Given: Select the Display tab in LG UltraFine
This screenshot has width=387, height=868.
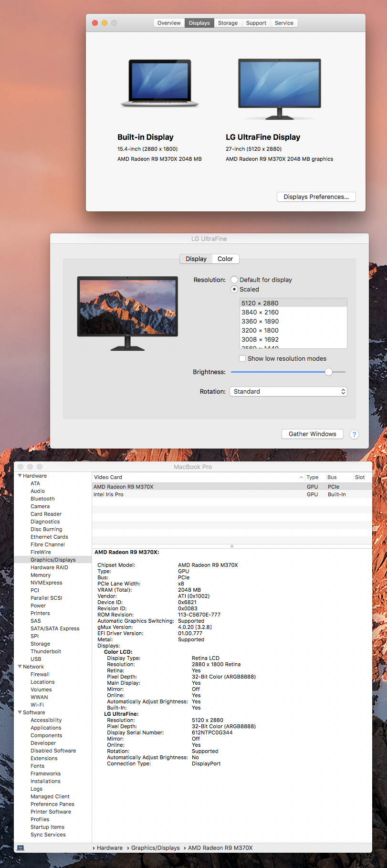Looking at the screenshot, I should 196,259.
